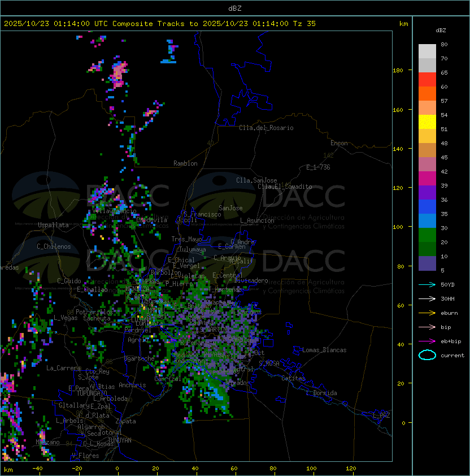Click the Divisadero map label

pos(251,280)
